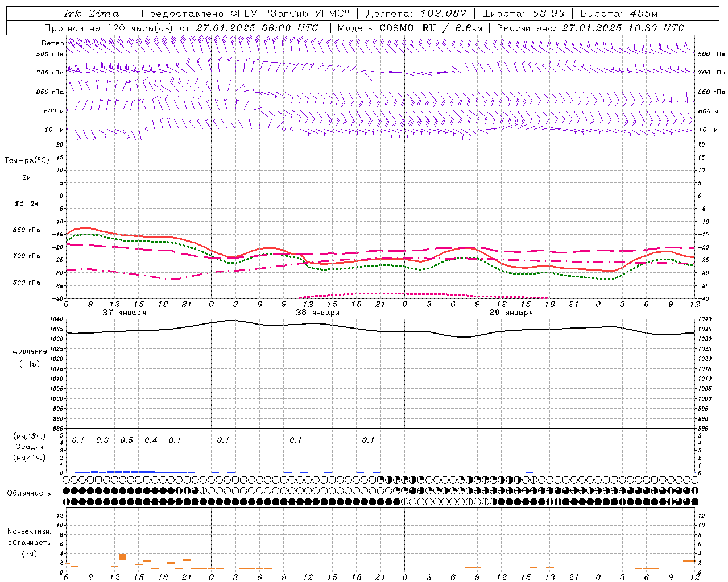Click the 'Конвективн.' label
Screen dimensions: 728x582
point(30,531)
